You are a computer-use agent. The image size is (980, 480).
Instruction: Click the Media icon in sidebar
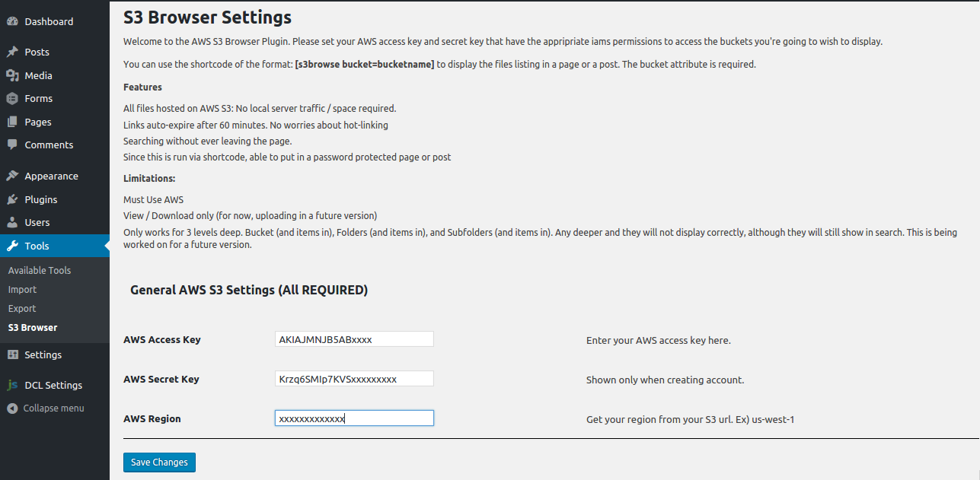pyautogui.click(x=12, y=75)
